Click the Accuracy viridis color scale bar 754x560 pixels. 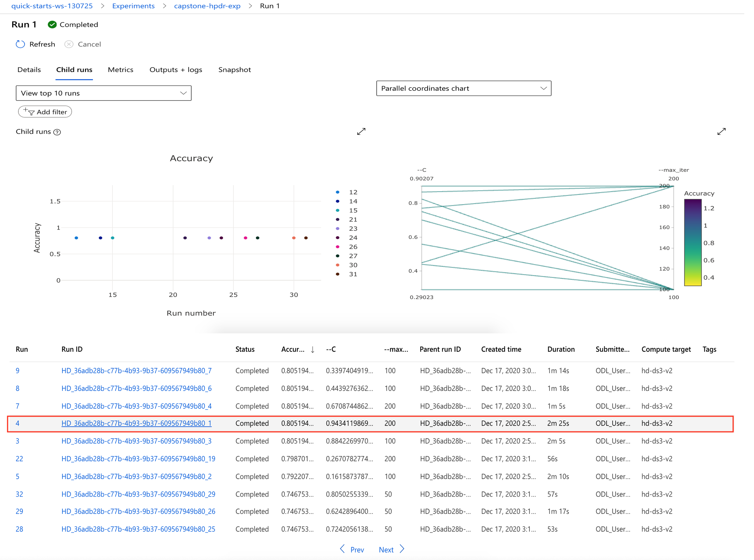tap(693, 243)
